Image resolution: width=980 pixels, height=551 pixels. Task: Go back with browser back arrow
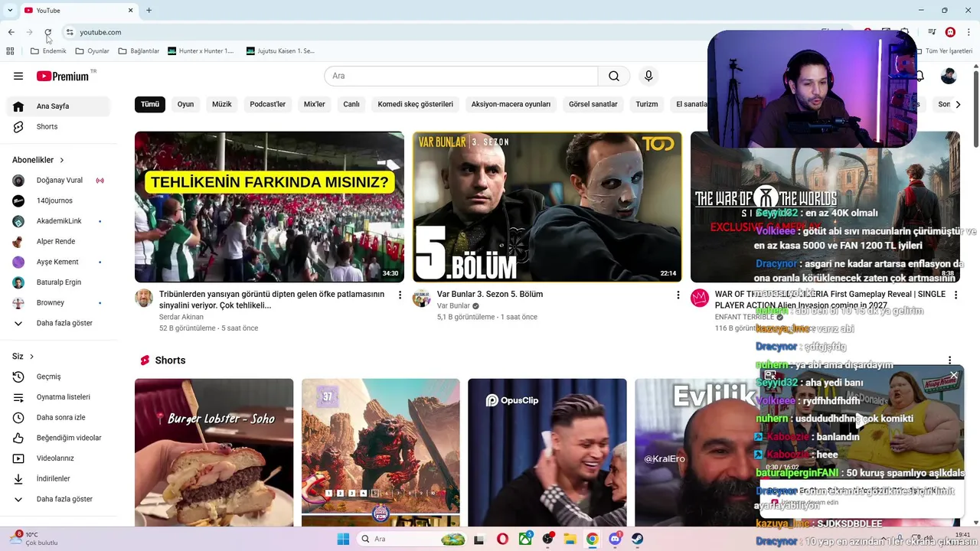11,32
